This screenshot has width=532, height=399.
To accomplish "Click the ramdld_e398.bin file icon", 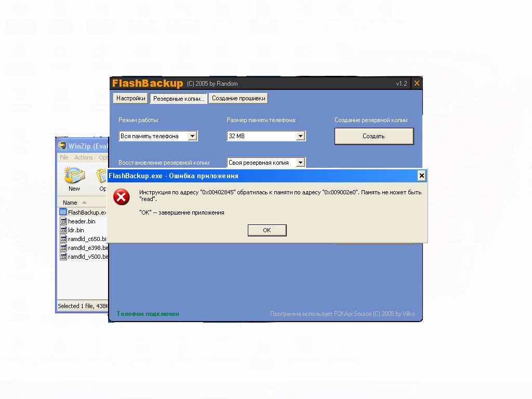I will 63,247.
